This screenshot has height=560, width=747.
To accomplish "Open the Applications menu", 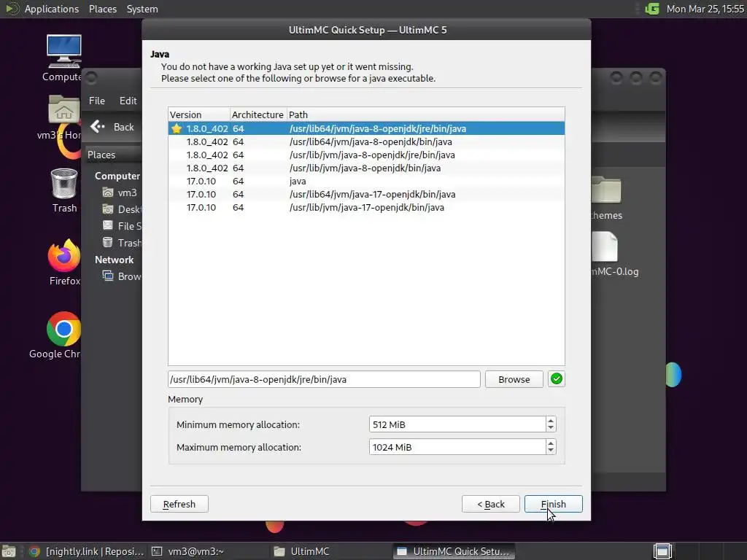I will pyautogui.click(x=52, y=9).
